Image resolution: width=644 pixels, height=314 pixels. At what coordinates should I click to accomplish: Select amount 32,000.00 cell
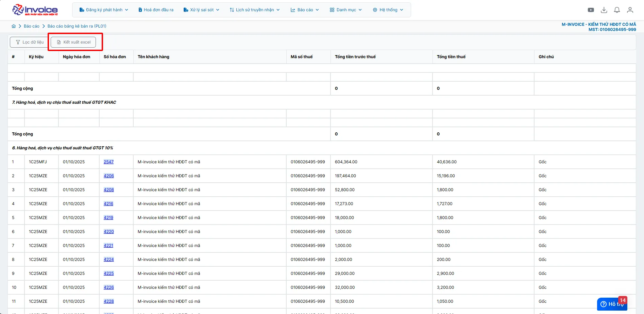click(382, 287)
